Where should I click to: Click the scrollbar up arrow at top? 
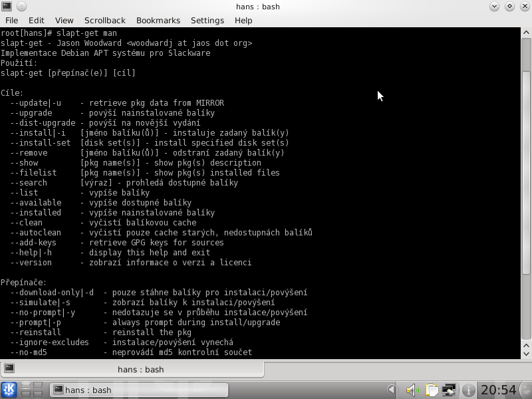tap(526, 33)
